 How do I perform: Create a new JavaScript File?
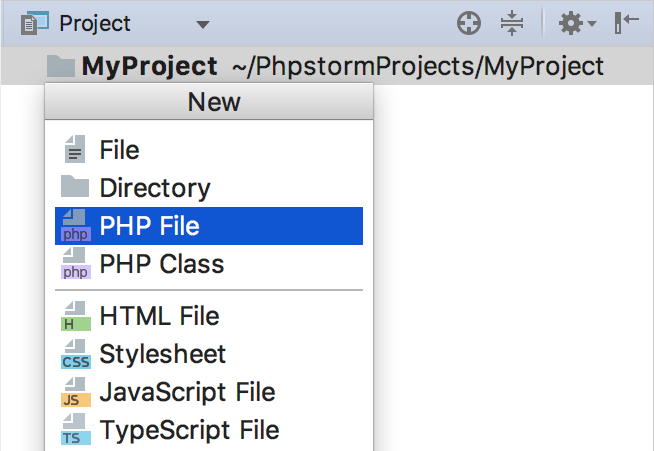click(x=209, y=392)
